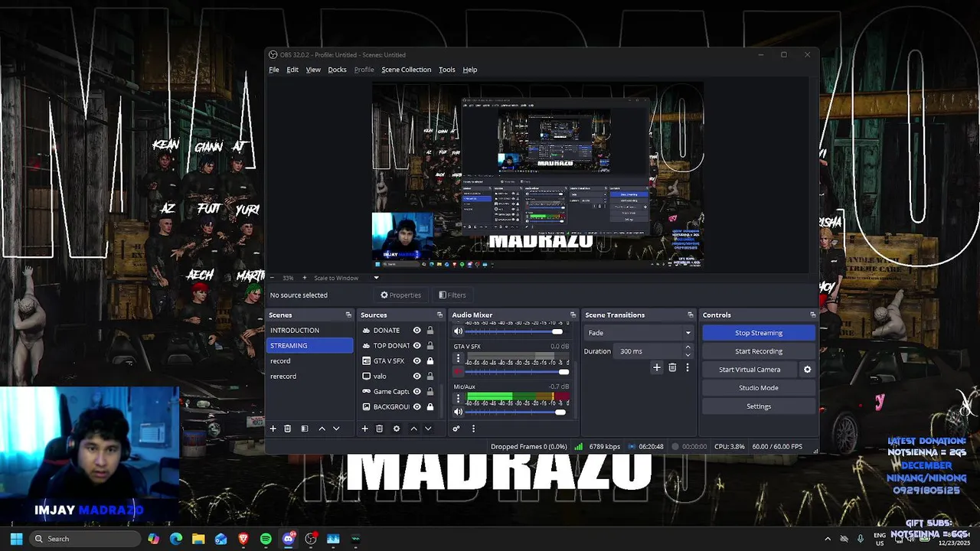980x551 pixels.
Task: Open the Scene Collection menu
Action: (x=407, y=70)
